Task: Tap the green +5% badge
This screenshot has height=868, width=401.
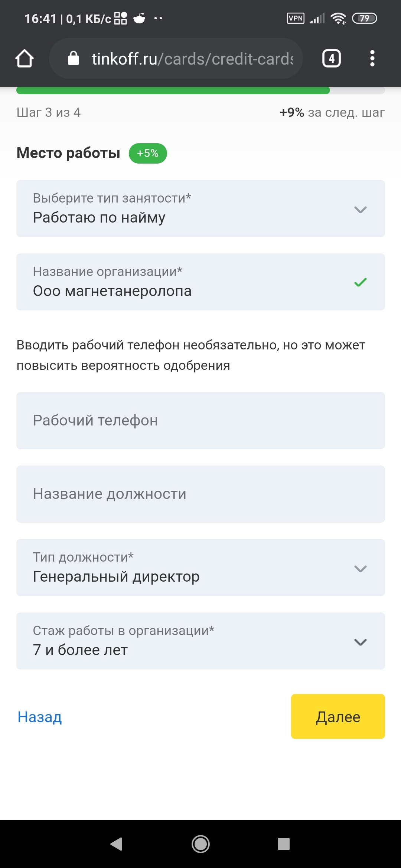Action: [148, 153]
